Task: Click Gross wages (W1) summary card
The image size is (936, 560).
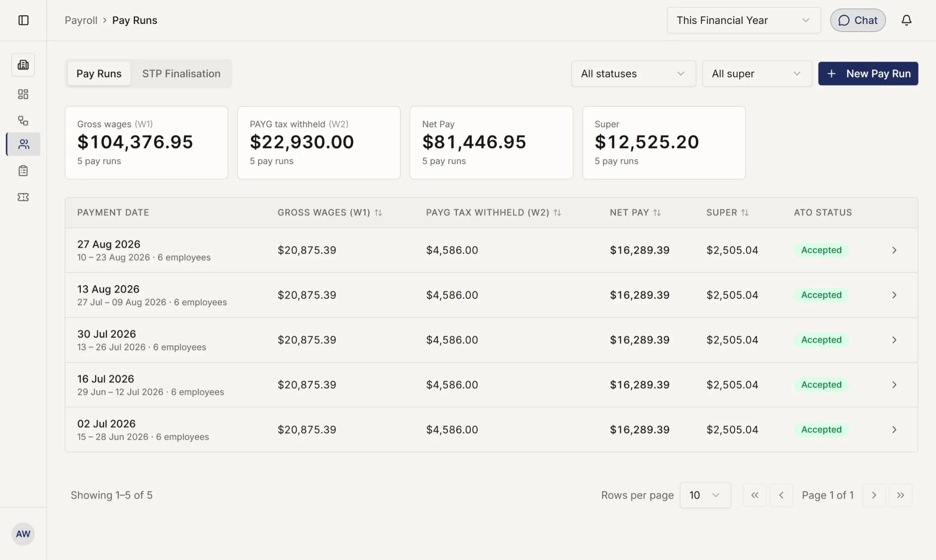Action: click(147, 143)
